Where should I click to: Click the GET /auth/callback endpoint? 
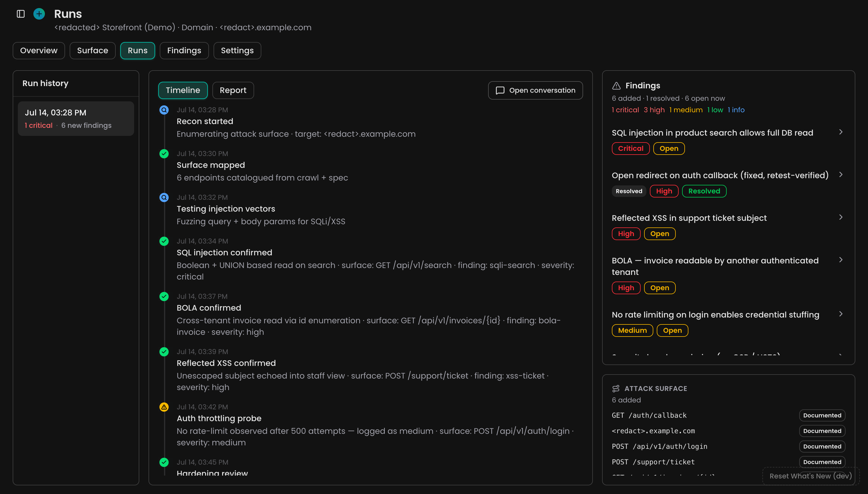[649, 416]
